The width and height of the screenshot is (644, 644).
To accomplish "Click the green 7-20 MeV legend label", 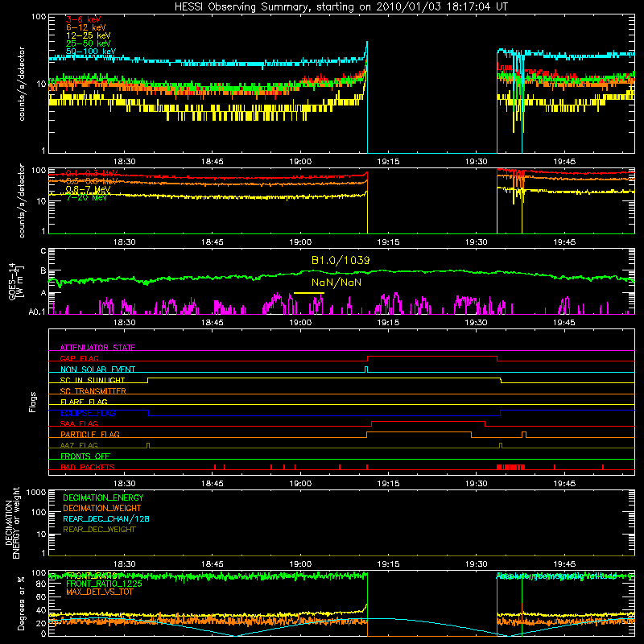I will 87,197.
